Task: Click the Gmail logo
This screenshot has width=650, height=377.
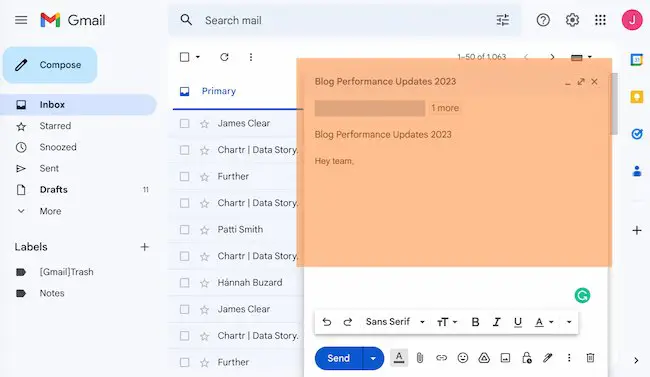Action: [73, 20]
